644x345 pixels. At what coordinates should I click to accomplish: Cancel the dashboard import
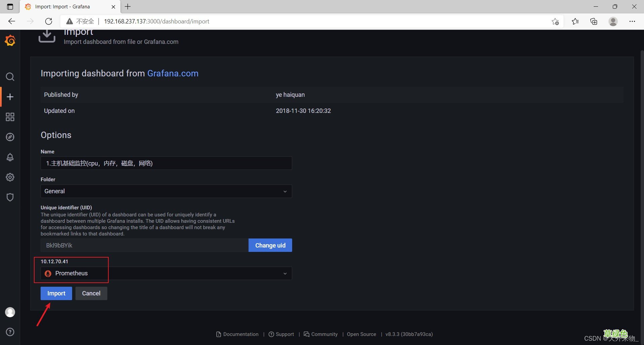[91, 293]
